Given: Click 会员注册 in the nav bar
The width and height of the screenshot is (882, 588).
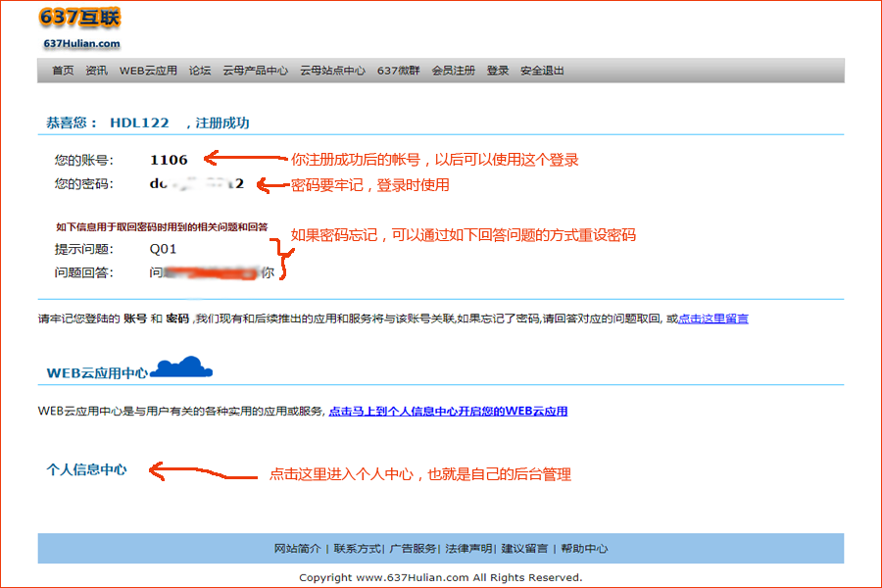Looking at the screenshot, I should (453, 71).
